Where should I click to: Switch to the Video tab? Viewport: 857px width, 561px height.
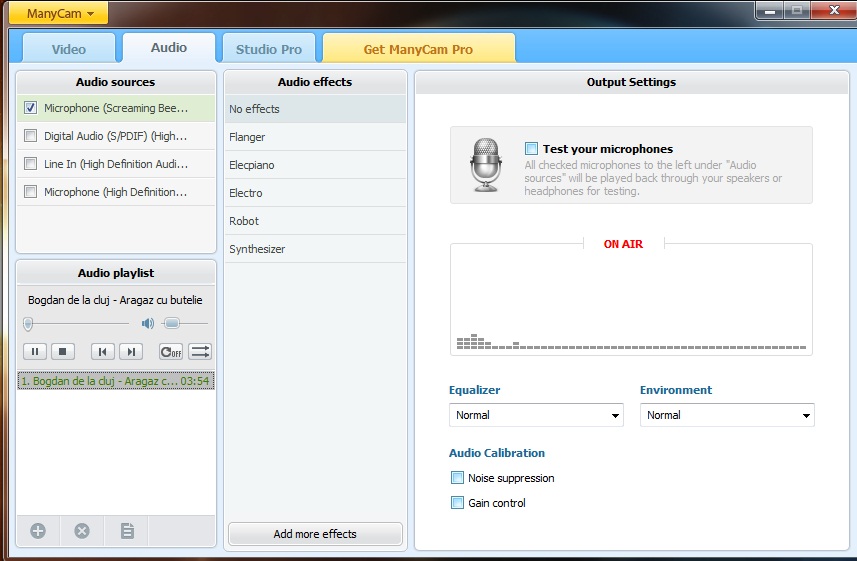click(69, 49)
